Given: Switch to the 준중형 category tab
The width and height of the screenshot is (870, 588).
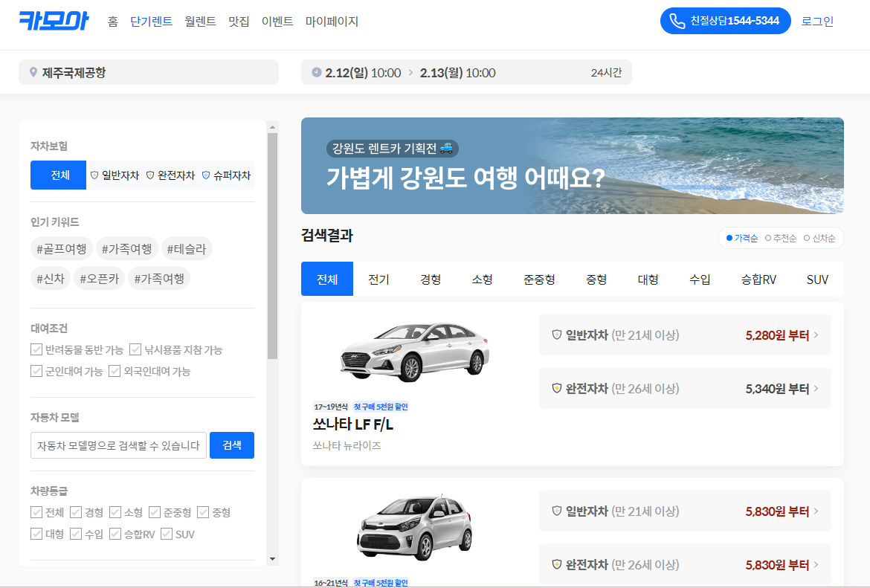Looking at the screenshot, I should click(x=539, y=279).
